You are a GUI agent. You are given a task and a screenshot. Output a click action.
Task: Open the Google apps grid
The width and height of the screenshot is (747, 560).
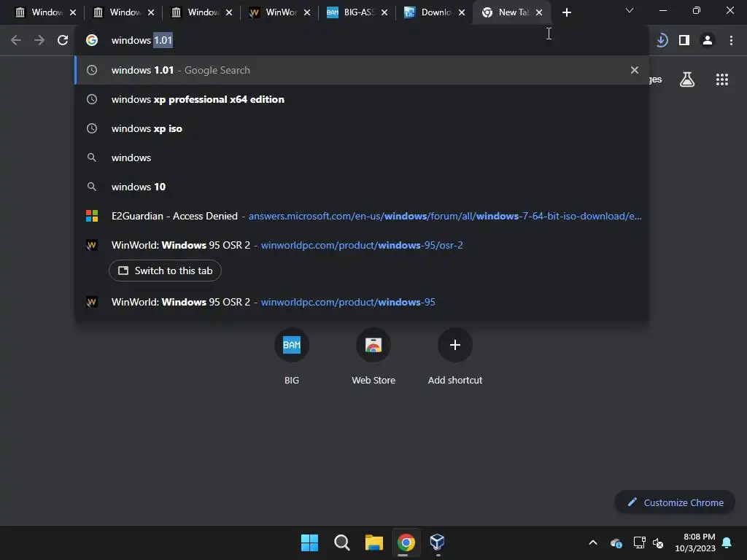722,79
